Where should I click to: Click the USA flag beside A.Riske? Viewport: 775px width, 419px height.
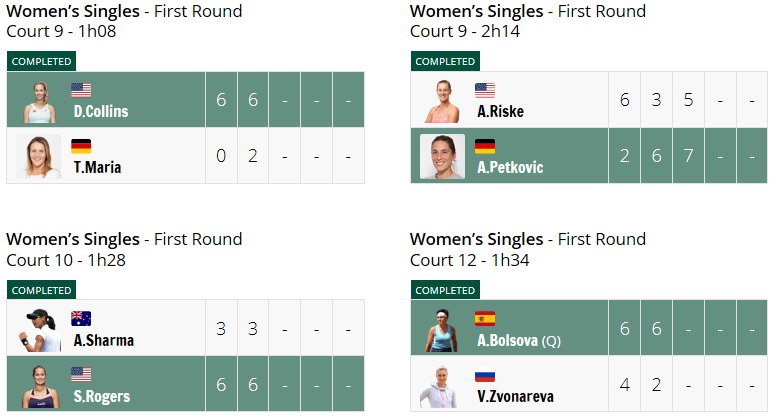click(x=485, y=90)
